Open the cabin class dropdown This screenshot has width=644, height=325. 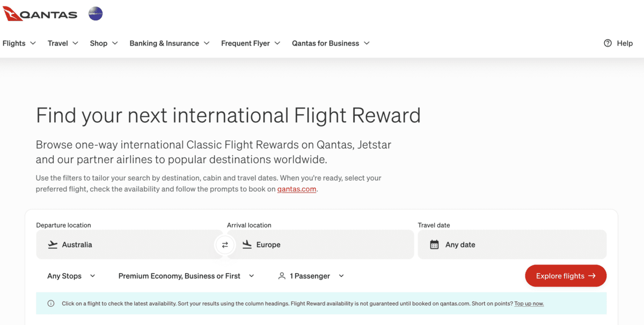(x=186, y=276)
